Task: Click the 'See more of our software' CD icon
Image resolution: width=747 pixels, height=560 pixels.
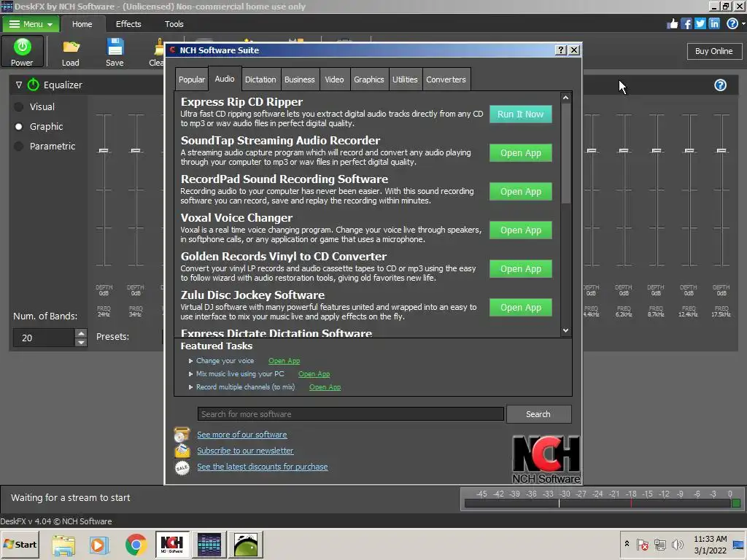Action: point(182,435)
